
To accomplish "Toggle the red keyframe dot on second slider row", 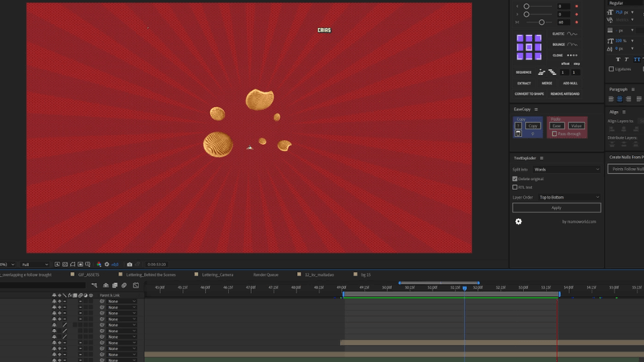I will point(576,14).
